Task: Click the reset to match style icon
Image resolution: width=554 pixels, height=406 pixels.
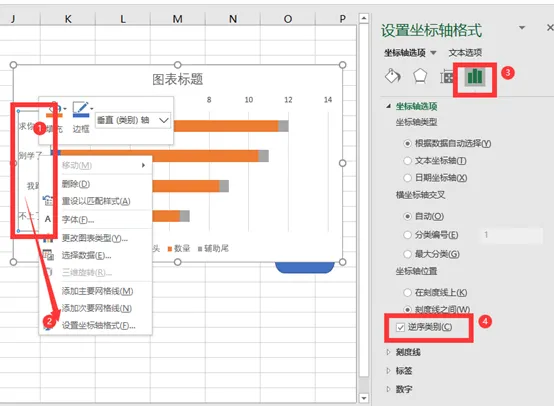Action: point(48,201)
